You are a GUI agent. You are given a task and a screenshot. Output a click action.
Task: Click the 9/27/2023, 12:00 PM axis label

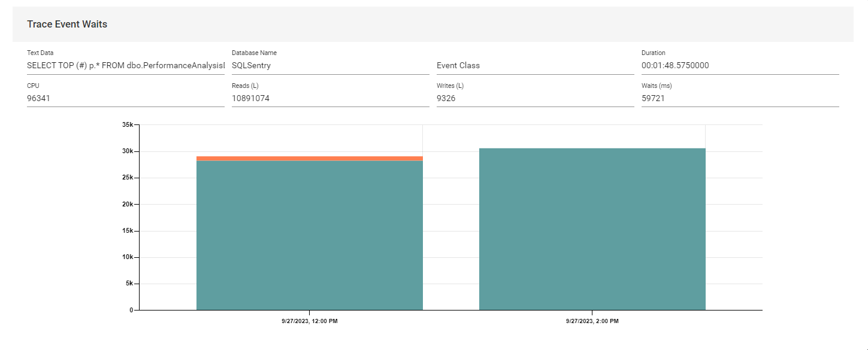pyautogui.click(x=309, y=321)
